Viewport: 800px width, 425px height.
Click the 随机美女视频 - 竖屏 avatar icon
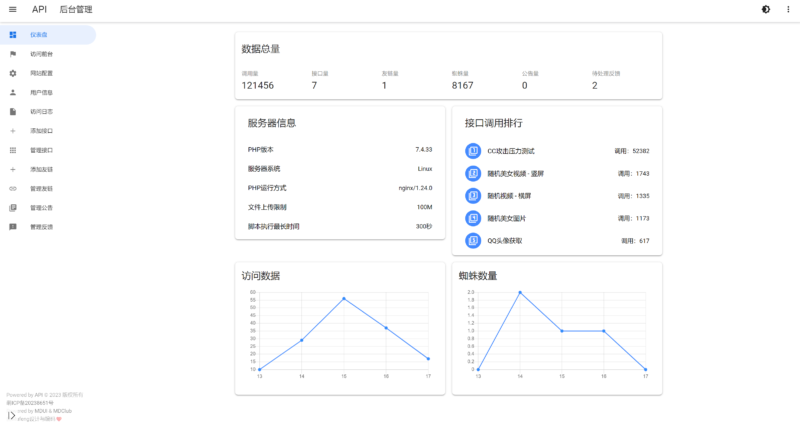pos(473,173)
